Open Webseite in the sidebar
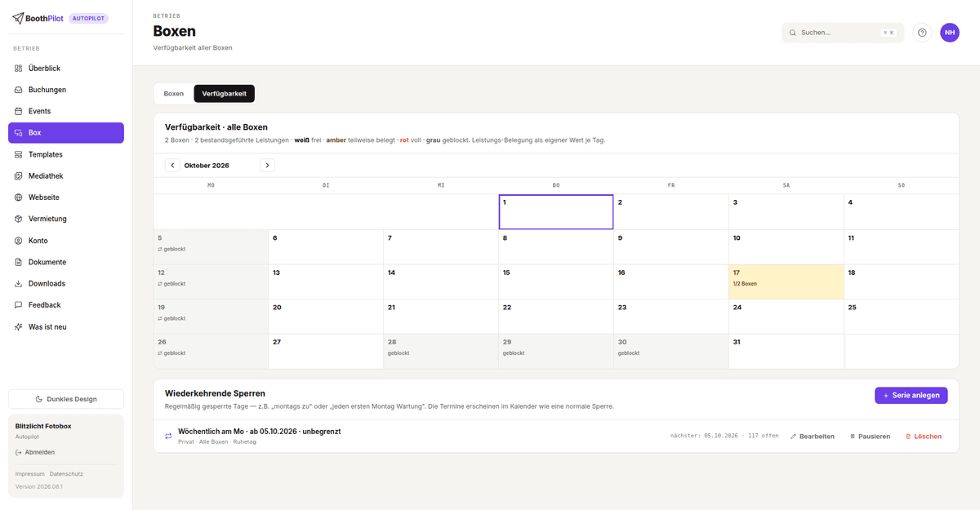Image resolution: width=980 pixels, height=510 pixels. pyautogui.click(x=66, y=197)
